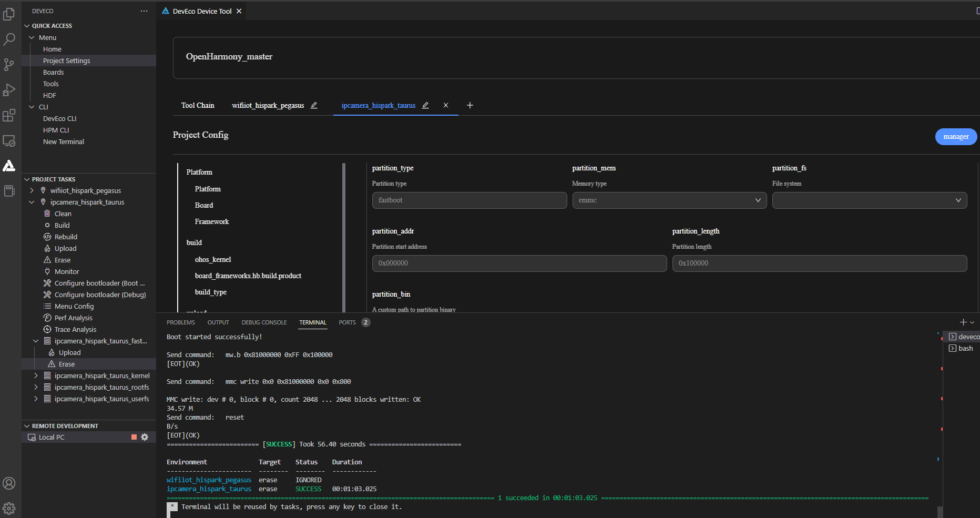Image resolution: width=980 pixels, height=518 pixels.
Task: Run the Rebuild task
Action: point(66,237)
